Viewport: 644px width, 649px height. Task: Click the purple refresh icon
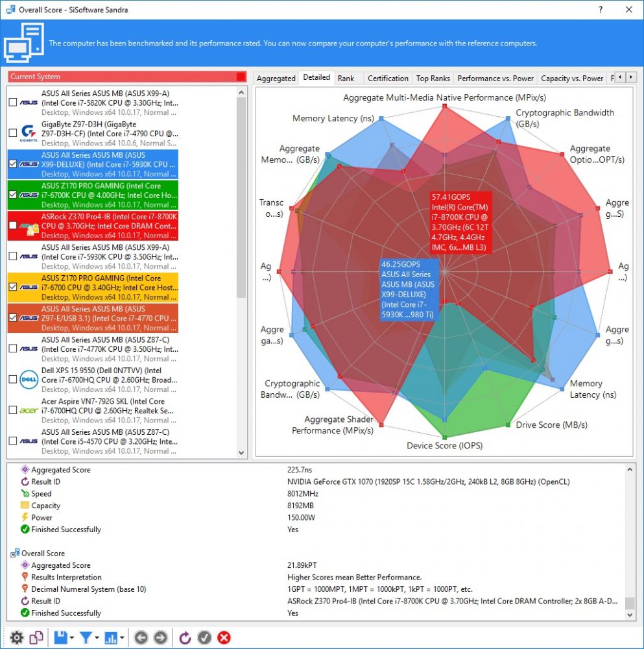tap(185, 637)
